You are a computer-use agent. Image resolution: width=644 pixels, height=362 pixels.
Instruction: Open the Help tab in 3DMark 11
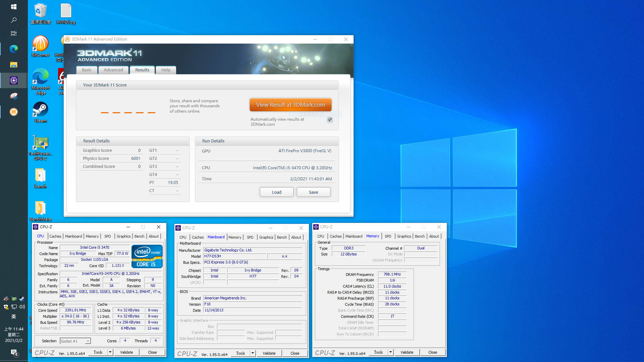[166, 70]
